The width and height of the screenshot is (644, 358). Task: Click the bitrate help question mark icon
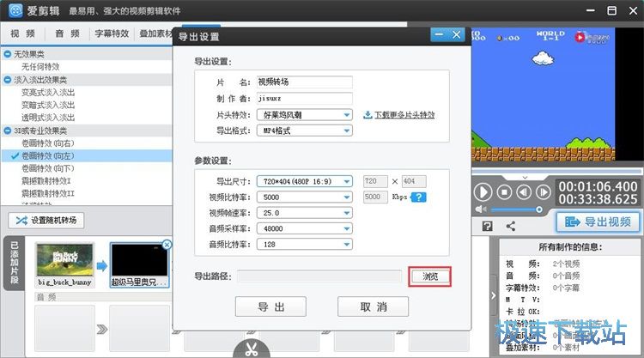tap(418, 197)
